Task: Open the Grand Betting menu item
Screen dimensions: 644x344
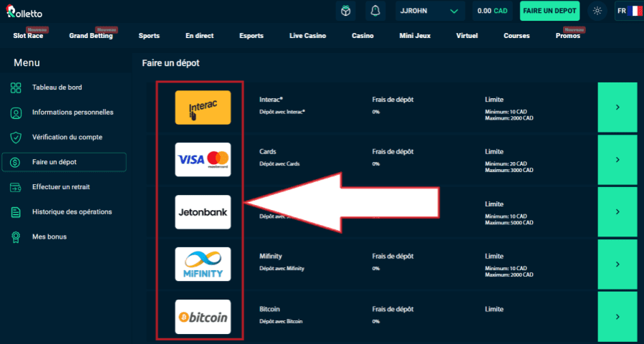Action: pos(91,36)
